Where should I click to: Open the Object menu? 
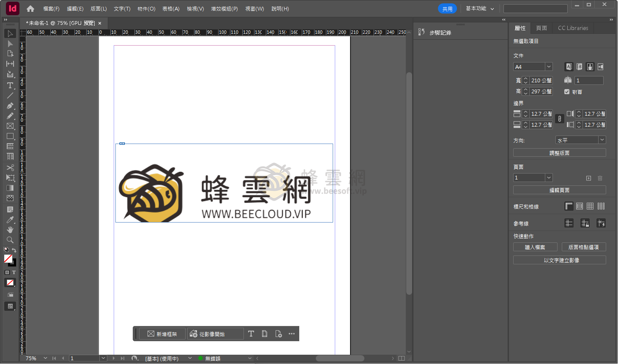click(146, 8)
